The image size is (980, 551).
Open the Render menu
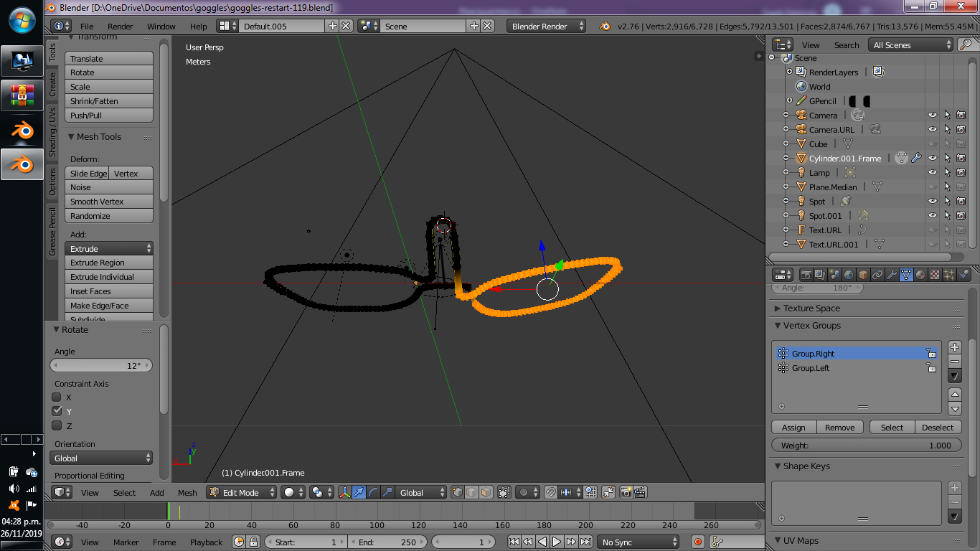121,26
